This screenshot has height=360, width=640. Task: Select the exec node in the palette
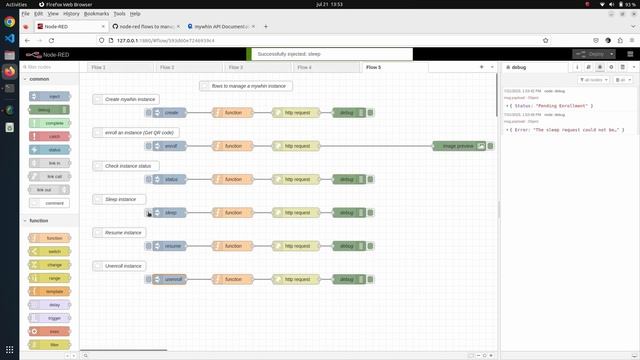click(x=49, y=331)
